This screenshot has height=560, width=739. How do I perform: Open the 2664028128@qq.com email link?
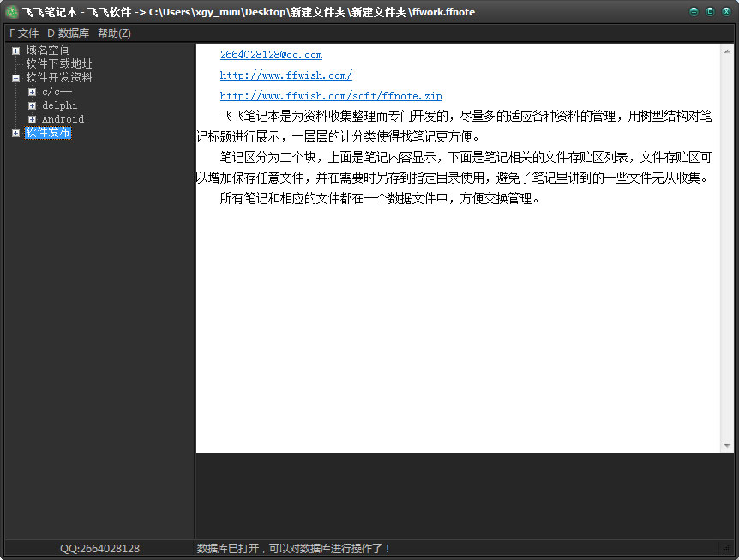click(271, 55)
